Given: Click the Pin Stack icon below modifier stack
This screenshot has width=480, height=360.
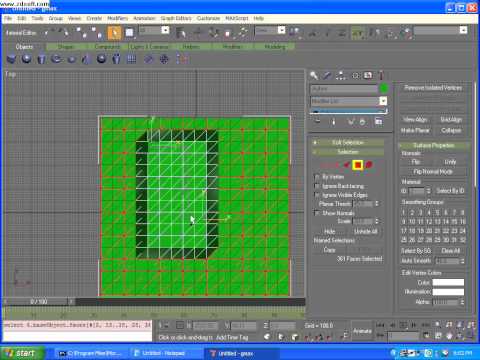Looking at the screenshot, I should pyautogui.click(x=317, y=122).
